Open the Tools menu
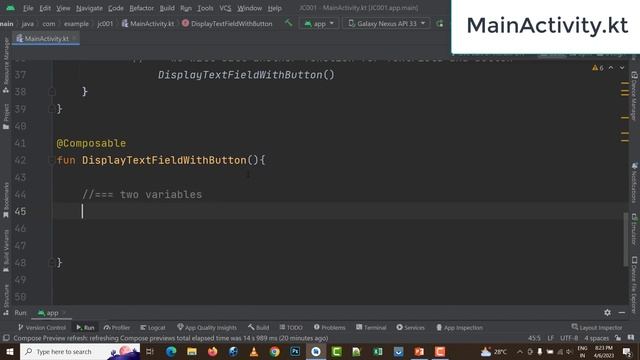The image size is (640, 360). tap(205, 8)
